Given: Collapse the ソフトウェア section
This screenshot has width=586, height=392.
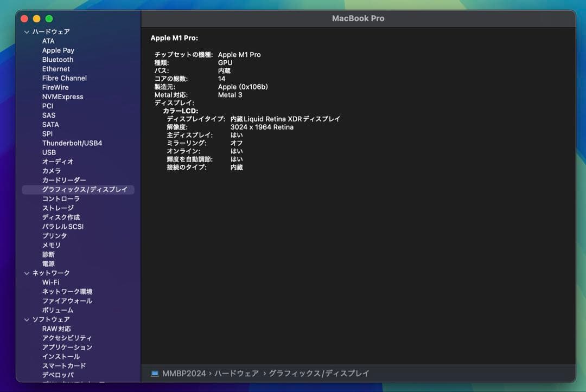Looking at the screenshot, I should (x=26, y=319).
